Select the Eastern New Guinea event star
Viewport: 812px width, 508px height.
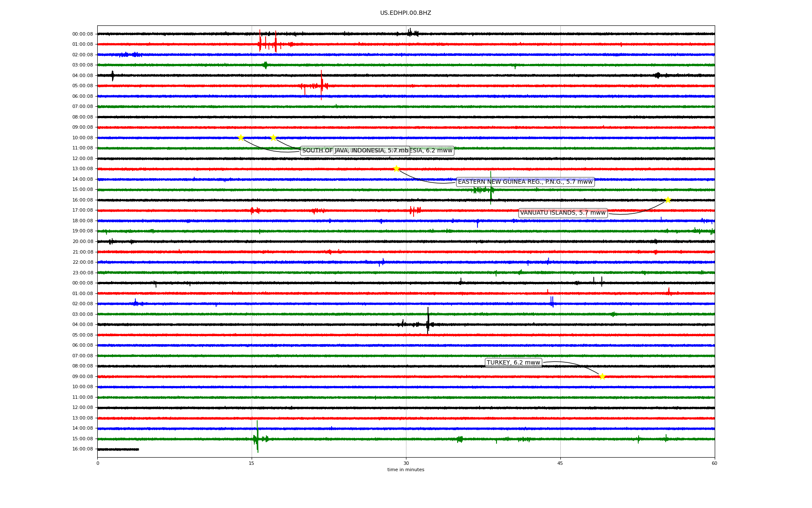396,168
